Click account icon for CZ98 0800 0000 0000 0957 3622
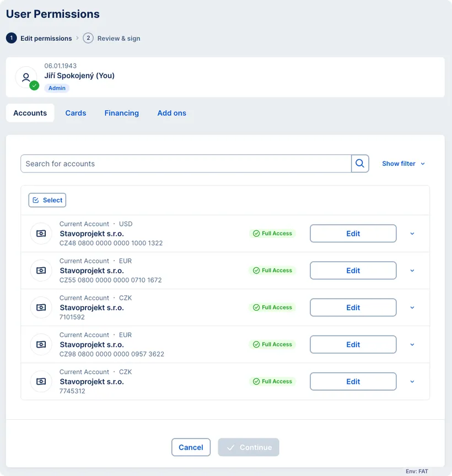The width and height of the screenshot is (452, 476). pos(41,344)
